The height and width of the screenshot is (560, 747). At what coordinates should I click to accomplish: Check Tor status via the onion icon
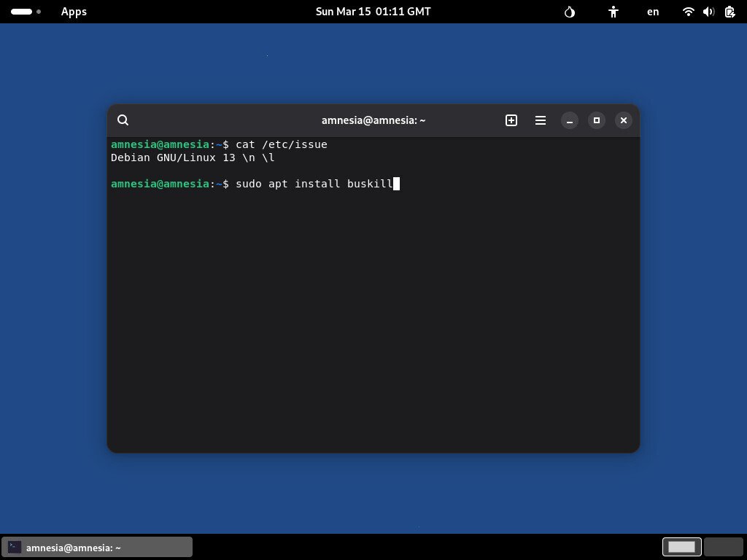(x=569, y=12)
